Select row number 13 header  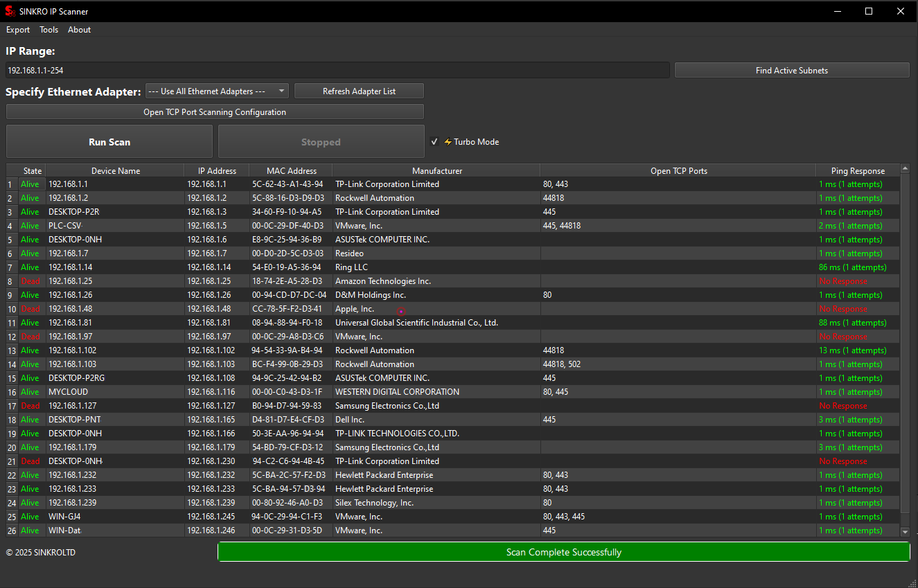click(x=12, y=350)
